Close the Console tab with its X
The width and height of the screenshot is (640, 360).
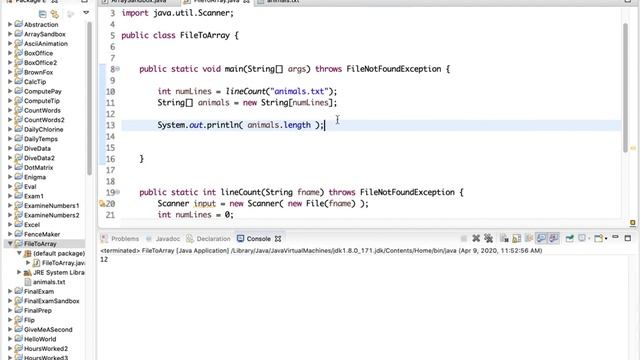click(278, 239)
